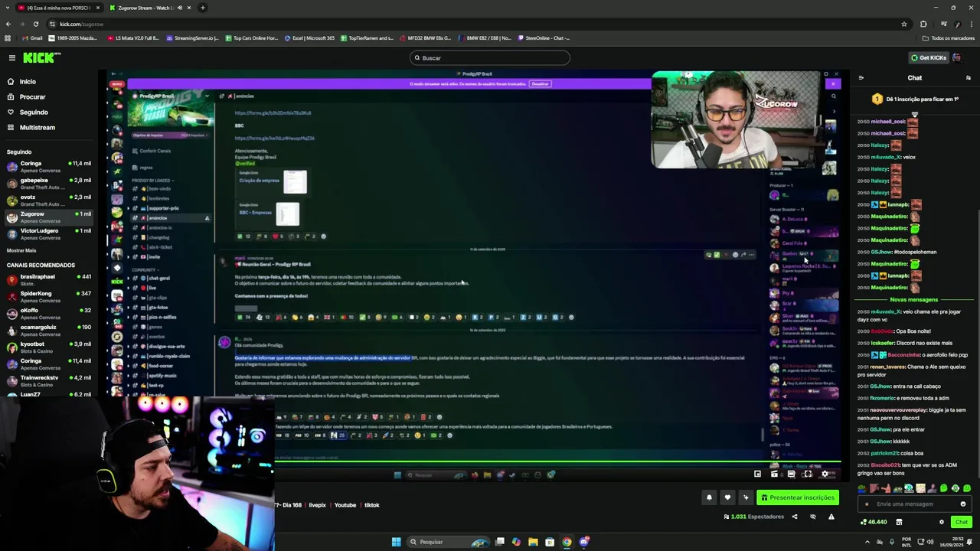
Task: Toggle the hide-viewers eye icon
Action: [813, 517]
